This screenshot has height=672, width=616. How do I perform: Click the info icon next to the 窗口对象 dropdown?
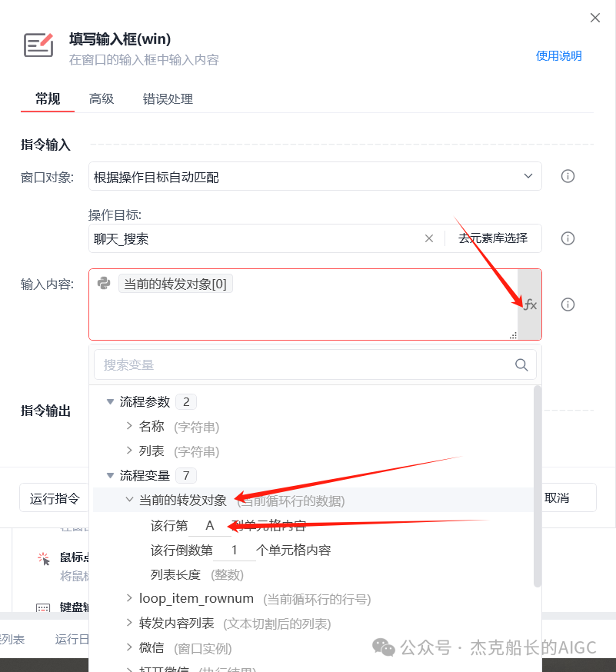pyautogui.click(x=568, y=176)
